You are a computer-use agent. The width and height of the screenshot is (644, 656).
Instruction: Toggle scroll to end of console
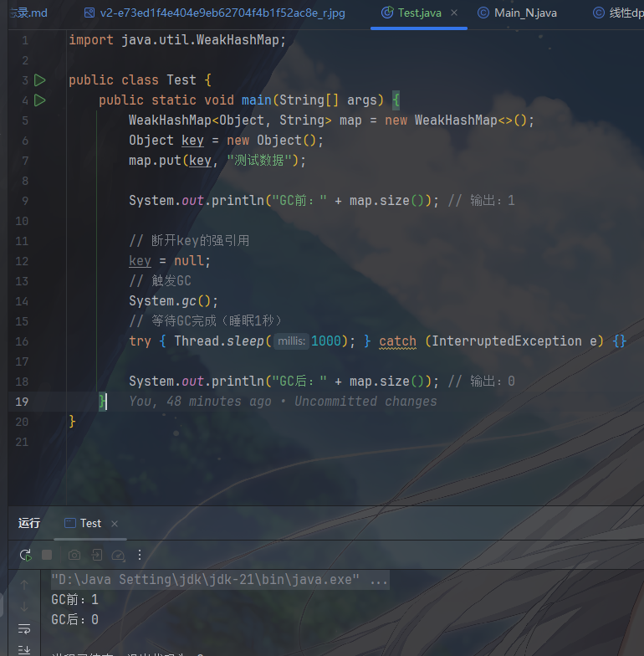pos(24,649)
